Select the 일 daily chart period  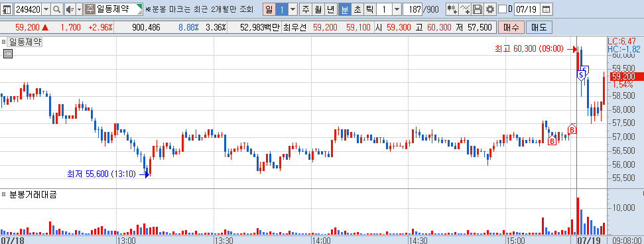tap(269, 9)
